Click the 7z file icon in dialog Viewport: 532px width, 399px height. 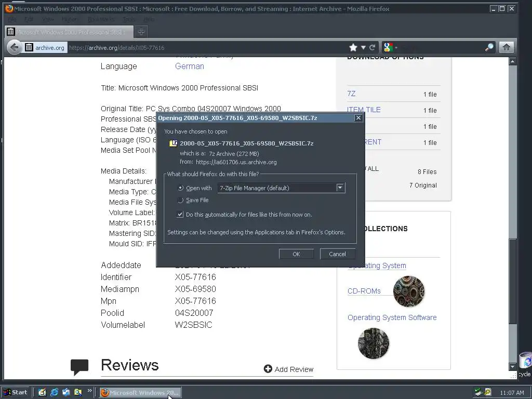174,143
